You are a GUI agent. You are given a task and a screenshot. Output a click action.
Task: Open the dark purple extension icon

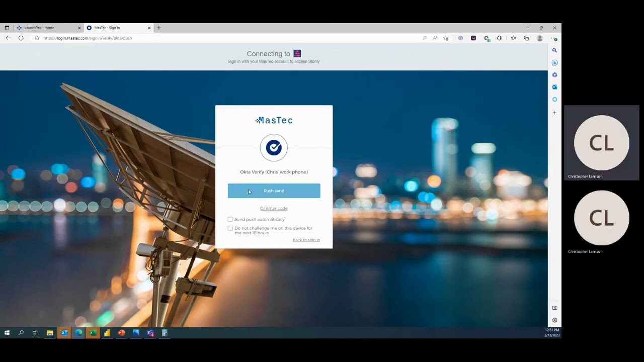473,38
